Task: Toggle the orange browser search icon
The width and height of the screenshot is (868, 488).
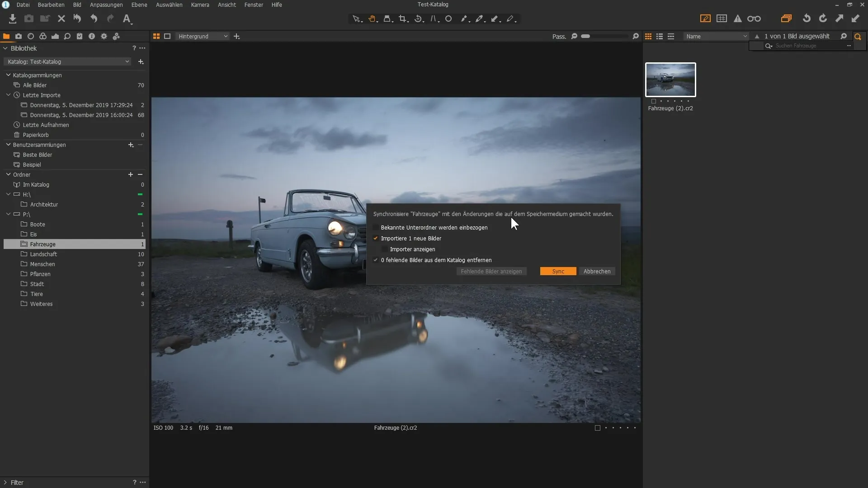Action: (858, 37)
